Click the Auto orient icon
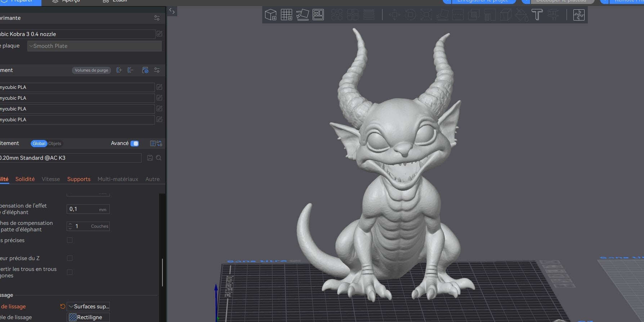 [x=302, y=15]
